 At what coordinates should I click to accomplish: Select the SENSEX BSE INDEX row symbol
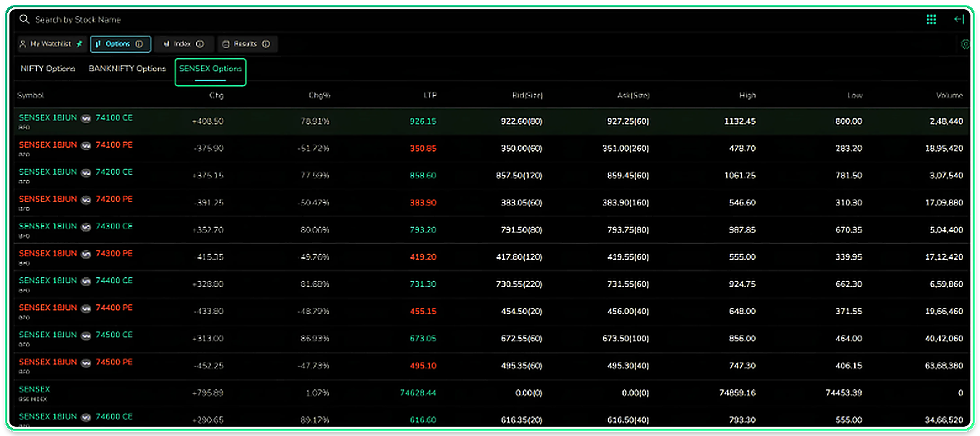pos(34,390)
